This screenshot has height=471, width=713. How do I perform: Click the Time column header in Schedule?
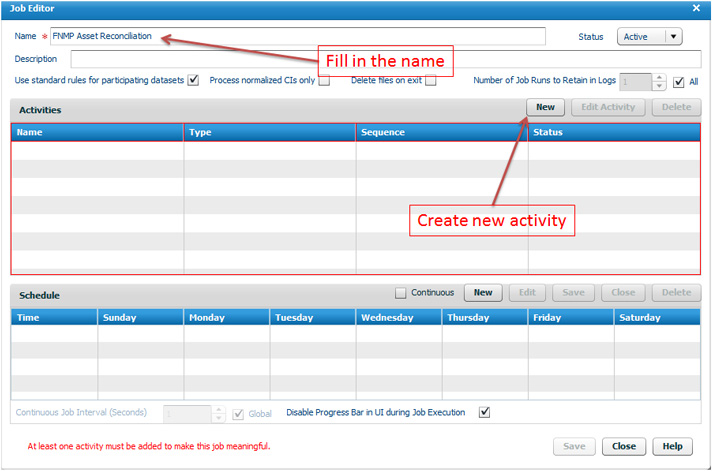[x=54, y=317]
